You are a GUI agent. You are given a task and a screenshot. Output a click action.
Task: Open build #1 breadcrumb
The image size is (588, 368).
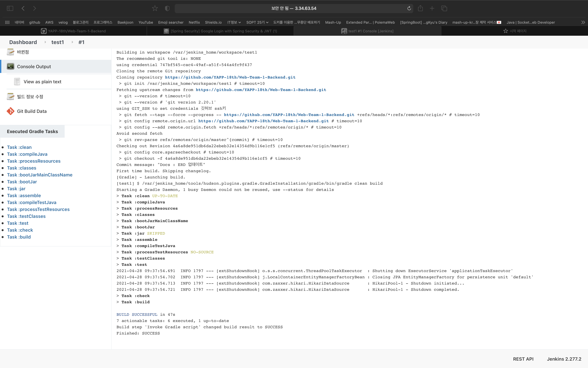[81, 42]
